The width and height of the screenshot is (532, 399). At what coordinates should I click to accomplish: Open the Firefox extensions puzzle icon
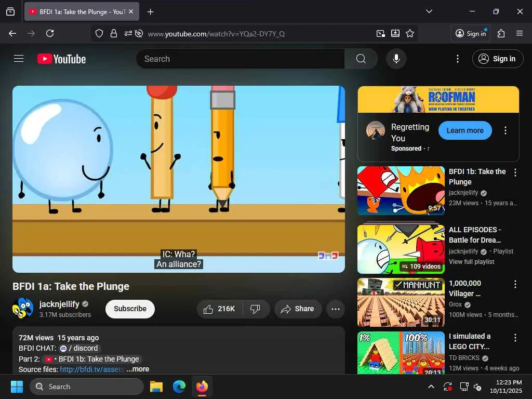[501, 33]
